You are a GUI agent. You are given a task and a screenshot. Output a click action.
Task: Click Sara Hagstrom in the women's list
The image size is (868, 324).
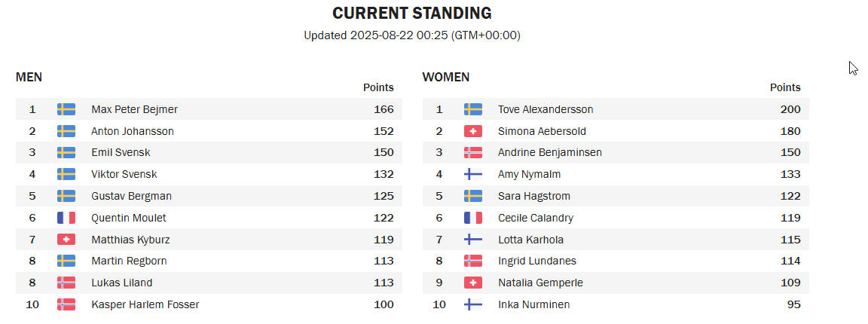[x=534, y=196]
